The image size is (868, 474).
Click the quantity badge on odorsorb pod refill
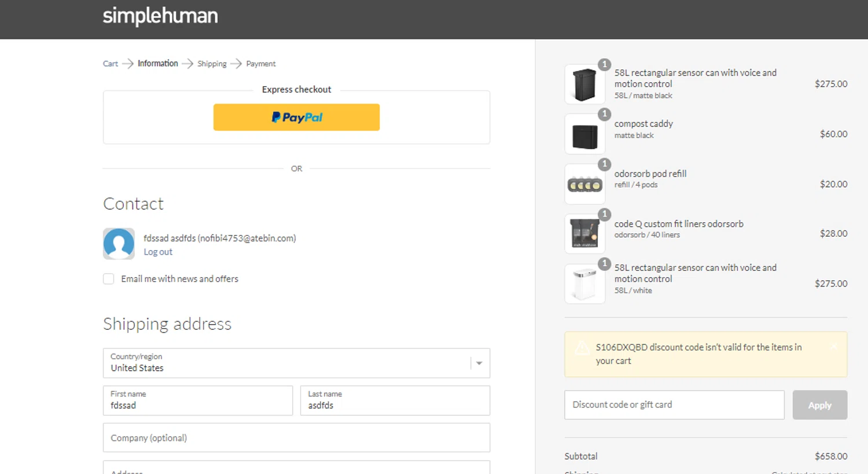pos(604,164)
